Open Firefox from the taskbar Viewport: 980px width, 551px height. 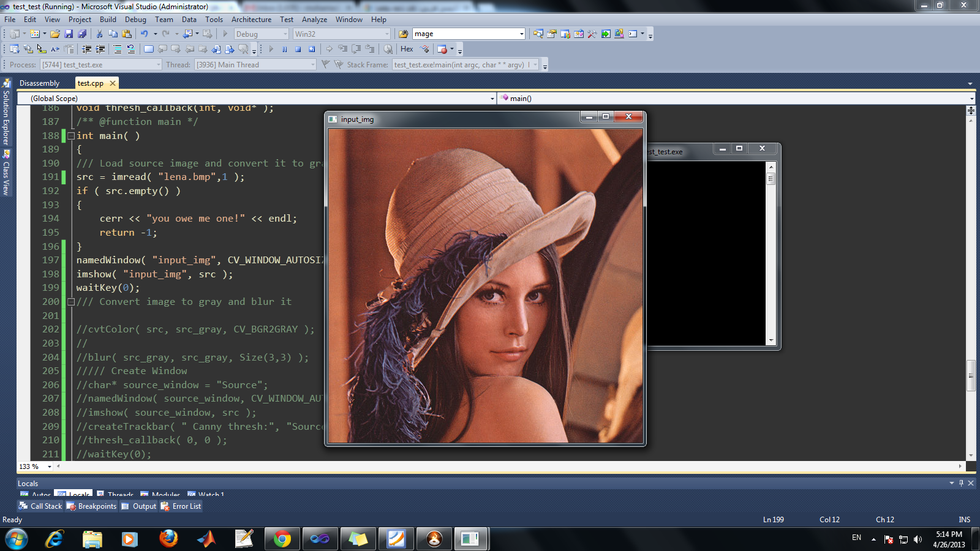coord(168,539)
